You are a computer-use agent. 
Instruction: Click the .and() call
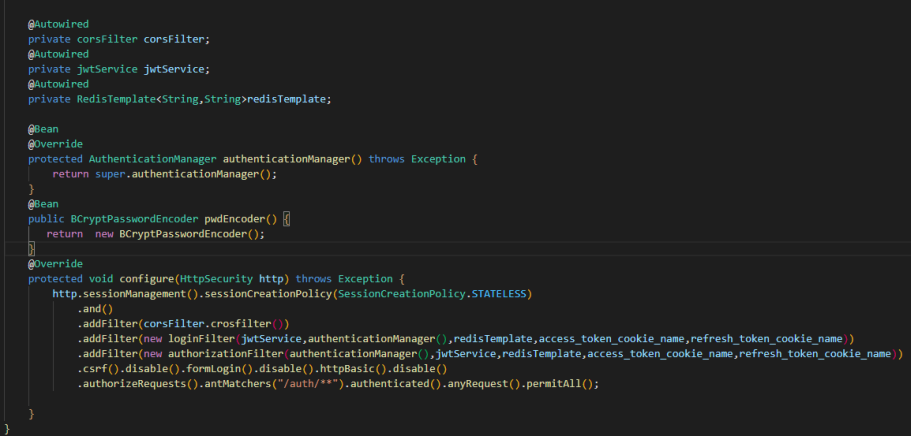pyautogui.click(x=95, y=309)
